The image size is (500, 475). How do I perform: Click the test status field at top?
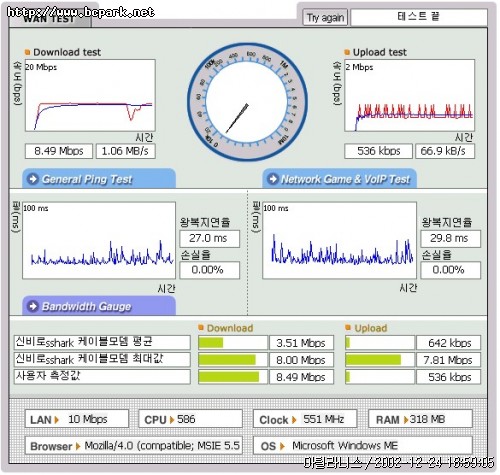pyautogui.click(x=419, y=17)
